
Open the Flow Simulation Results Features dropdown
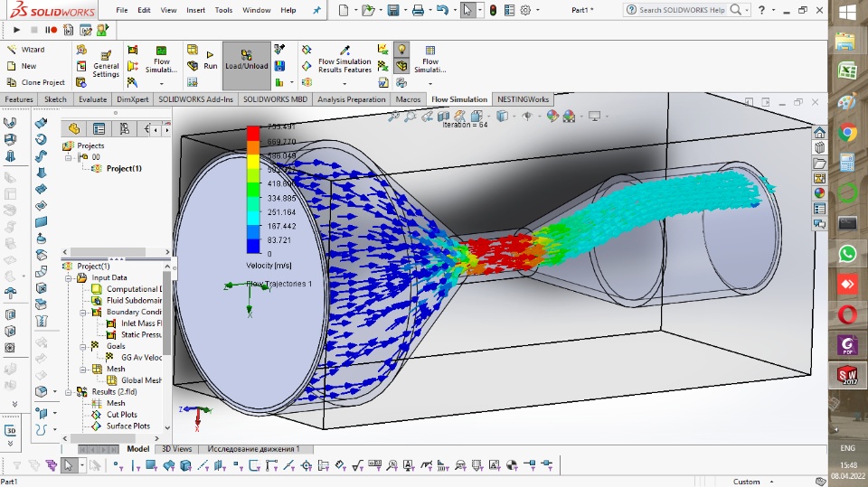(344, 82)
